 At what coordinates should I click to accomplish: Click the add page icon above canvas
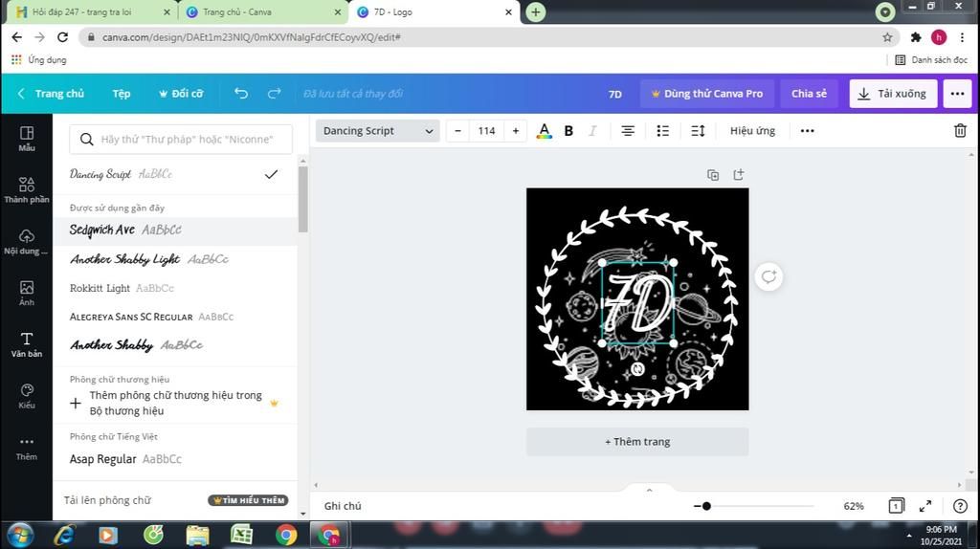[x=738, y=175]
